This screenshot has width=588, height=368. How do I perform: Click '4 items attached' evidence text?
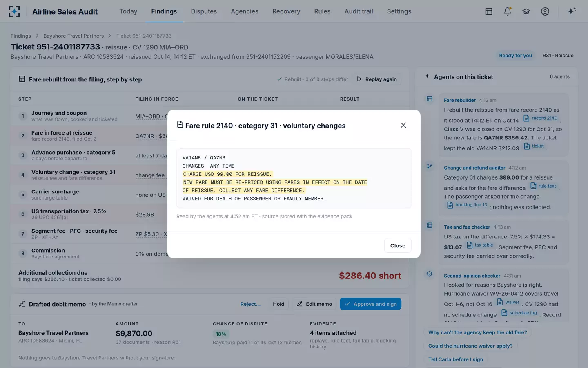click(333, 333)
